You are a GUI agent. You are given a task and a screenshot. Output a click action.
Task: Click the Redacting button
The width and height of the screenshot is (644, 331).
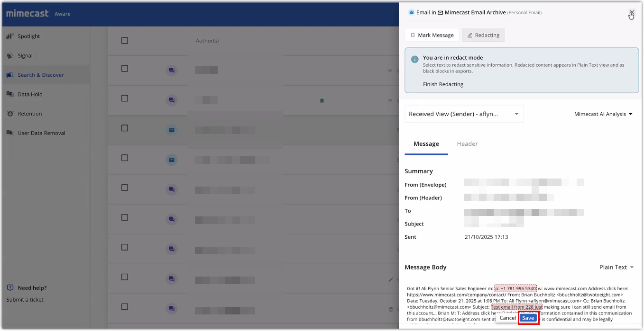483,35
